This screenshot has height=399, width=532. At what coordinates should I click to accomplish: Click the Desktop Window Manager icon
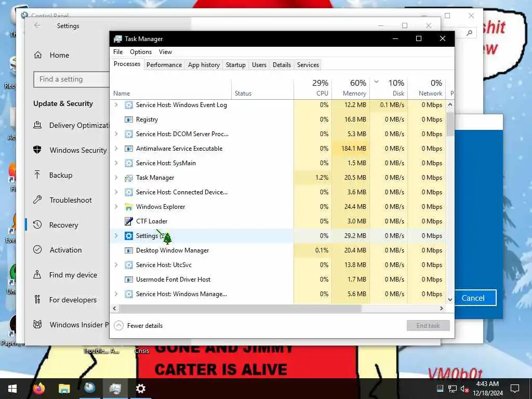(x=129, y=250)
